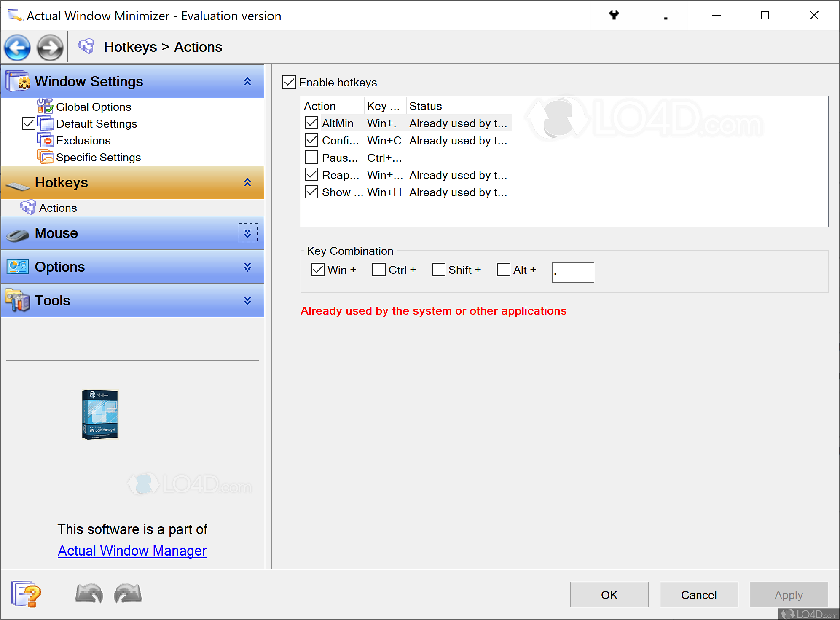This screenshot has width=840, height=620.
Task: Open the Actual Window Manager link
Action: (x=132, y=551)
